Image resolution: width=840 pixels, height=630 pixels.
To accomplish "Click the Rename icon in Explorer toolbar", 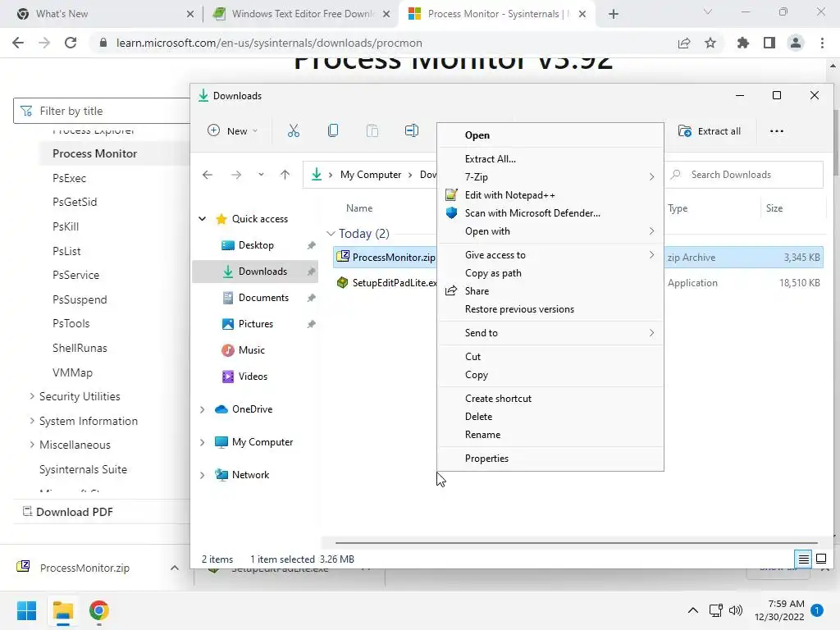I will [412, 130].
